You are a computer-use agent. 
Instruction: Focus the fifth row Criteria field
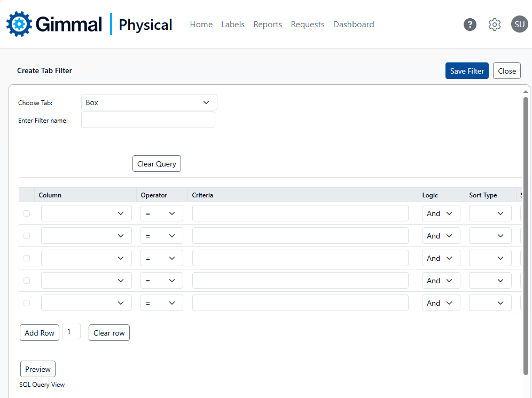pos(300,303)
